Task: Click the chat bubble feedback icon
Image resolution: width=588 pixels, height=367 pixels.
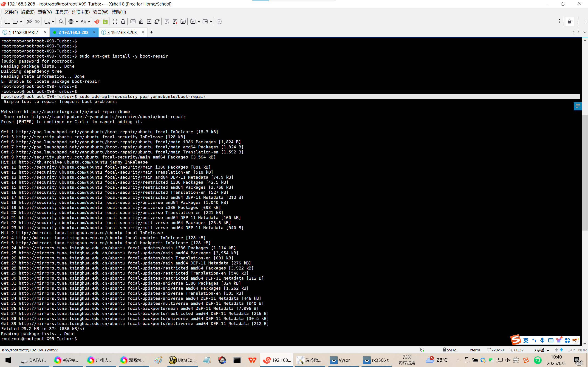Action: (219, 22)
